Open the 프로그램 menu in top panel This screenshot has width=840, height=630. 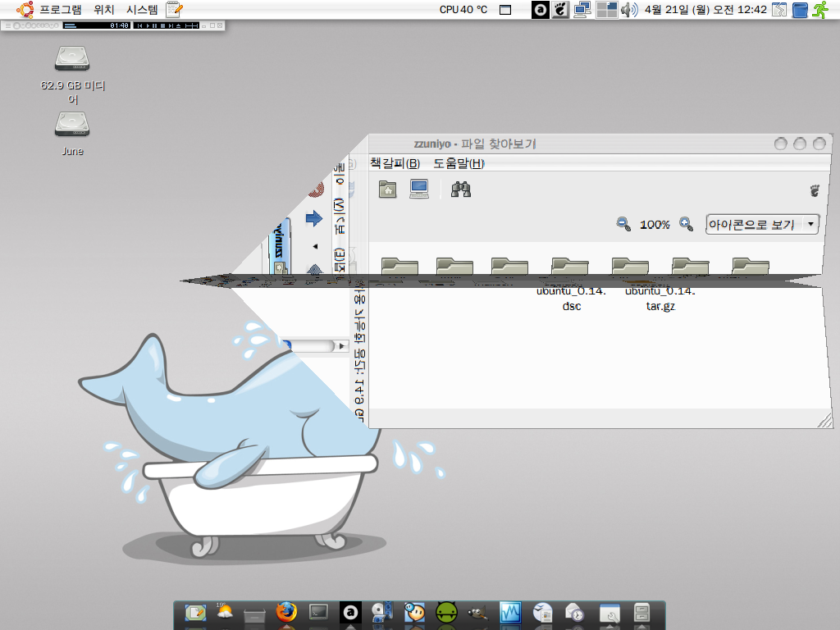click(x=61, y=10)
